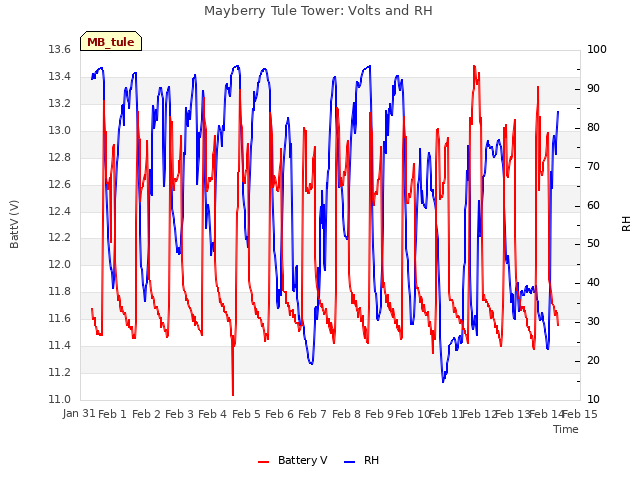Click the Feb 4 date tick
This screenshot has height=480, width=640.
(x=213, y=414)
